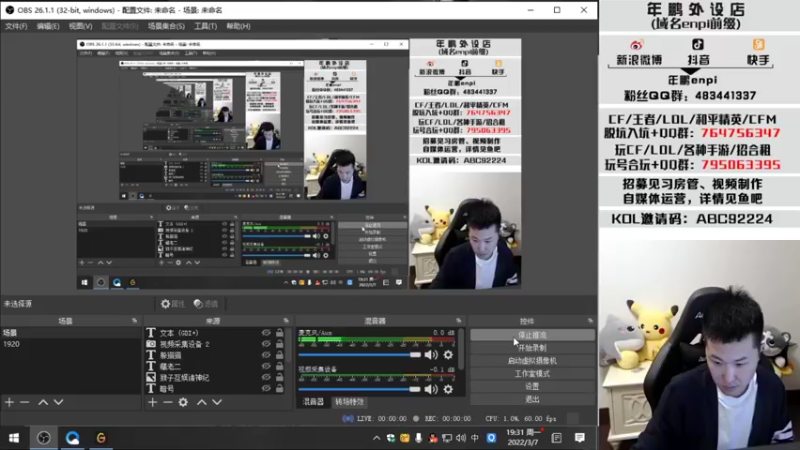800x450 pixels.
Task: Click 退出 button in Controls
Action: (x=532, y=399)
